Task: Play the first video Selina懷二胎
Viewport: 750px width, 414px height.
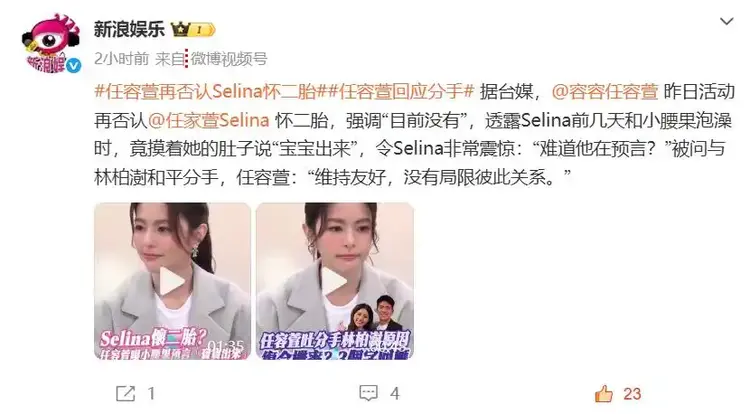Action: point(172,281)
